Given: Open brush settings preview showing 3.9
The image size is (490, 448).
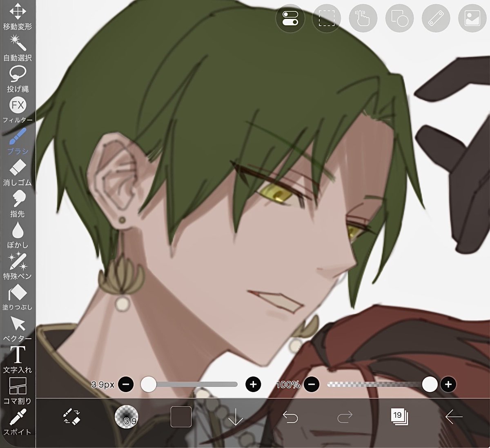Looking at the screenshot, I should point(126,417).
